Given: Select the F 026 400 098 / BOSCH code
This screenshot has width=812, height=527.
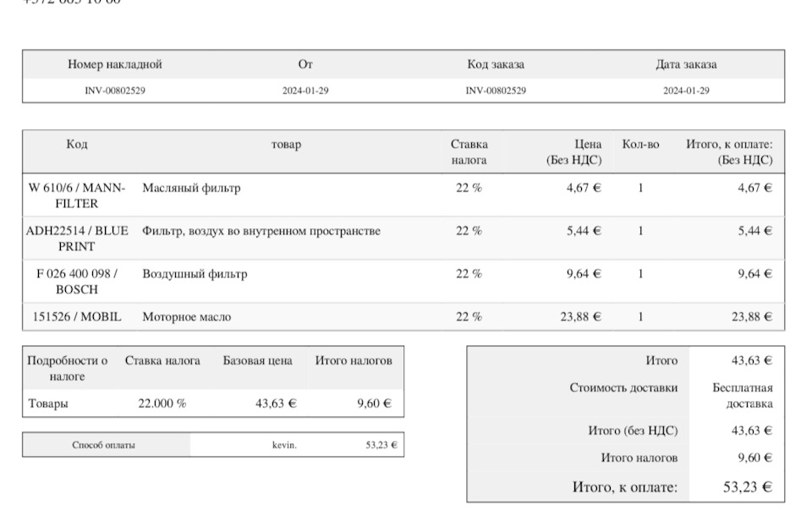Looking at the screenshot, I should (77, 282).
